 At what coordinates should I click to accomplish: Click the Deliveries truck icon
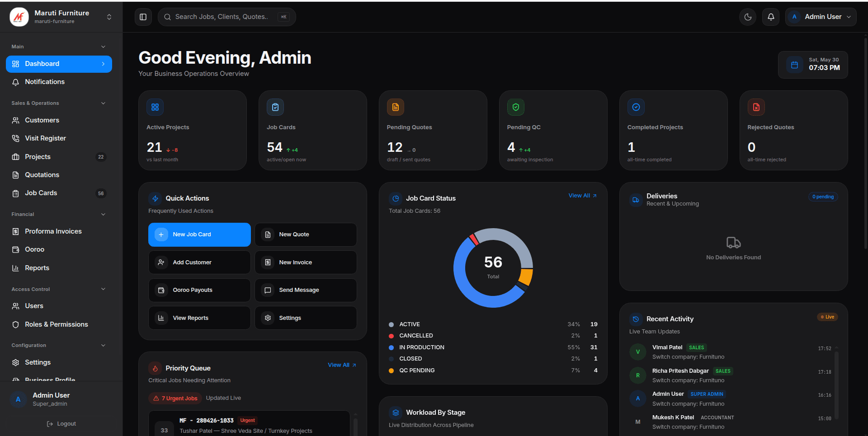[636, 200]
